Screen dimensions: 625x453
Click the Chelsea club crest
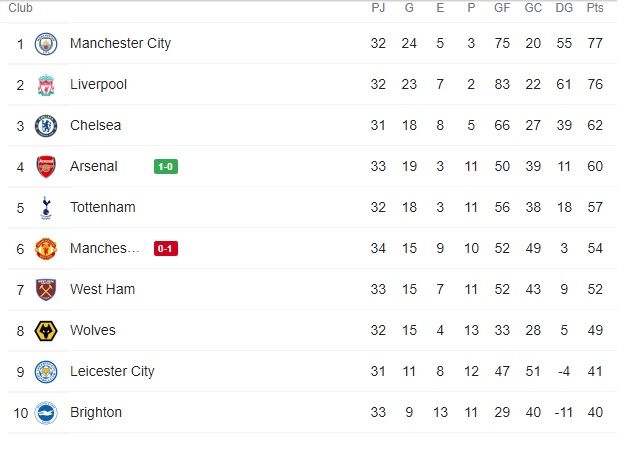[46, 126]
